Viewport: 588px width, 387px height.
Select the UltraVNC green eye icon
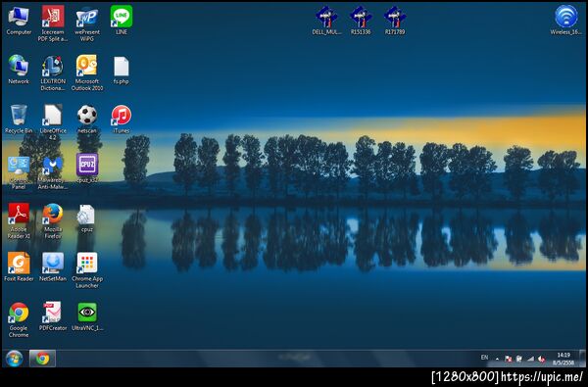(x=87, y=316)
